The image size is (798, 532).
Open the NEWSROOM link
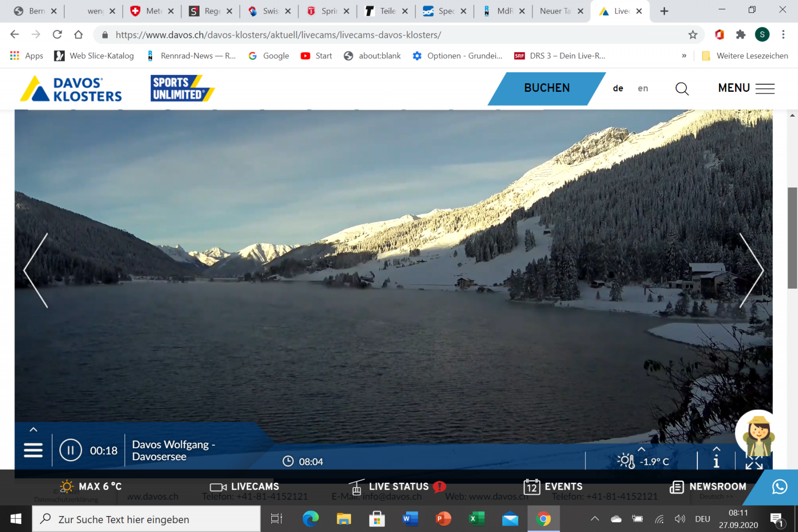[x=708, y=487]
